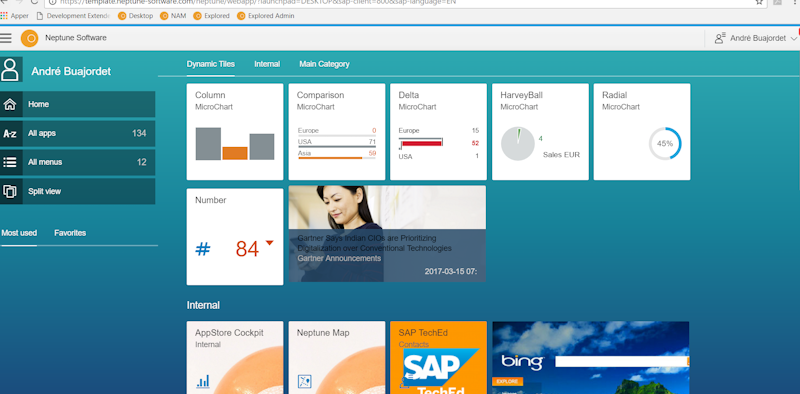The height and width of the screenshot is (394, 800).
Task: Click the orange middle column bar
Action: coord(235,153)
